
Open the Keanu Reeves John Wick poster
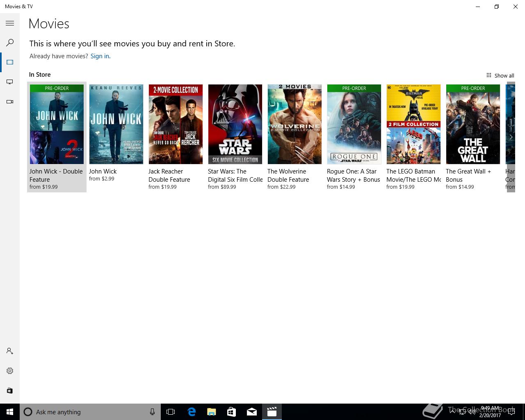point(116,124)
